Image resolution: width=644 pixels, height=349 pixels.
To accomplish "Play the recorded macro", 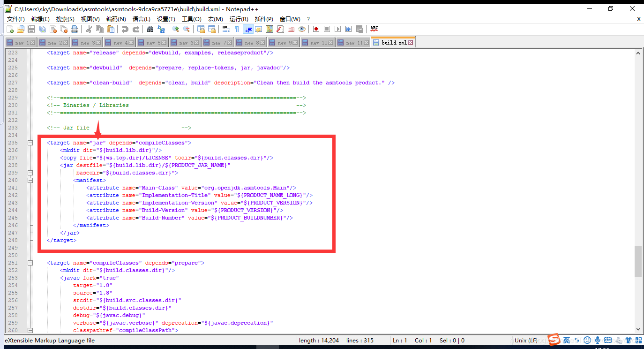I will pos(338,29).
